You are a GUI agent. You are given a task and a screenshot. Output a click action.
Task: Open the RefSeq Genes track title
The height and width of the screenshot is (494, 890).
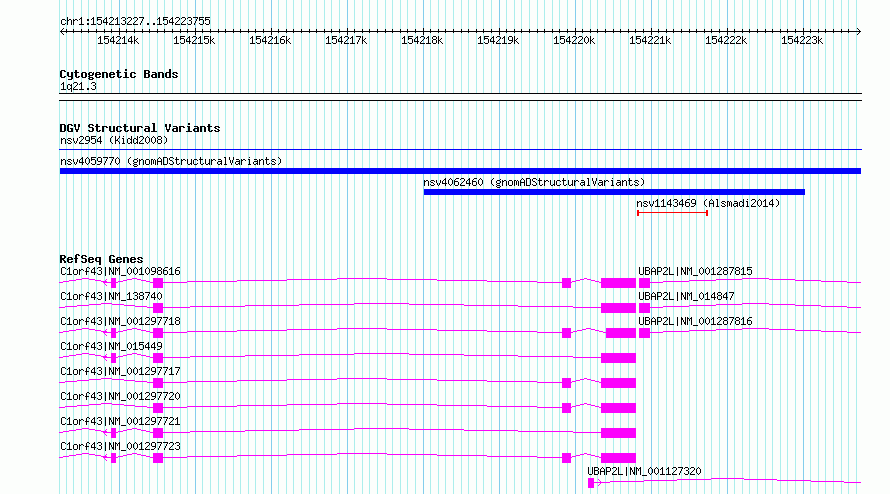click(x=101, y=259)
